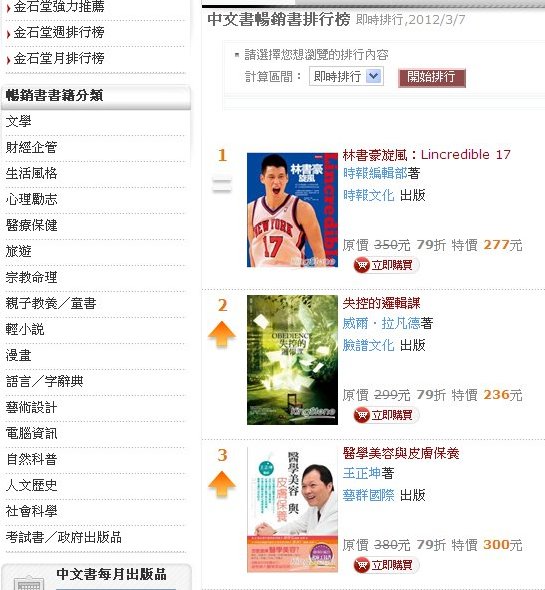545x590 pixels.
Task: Click the orange up arrow beside rank 3
Action: [222, 484]
